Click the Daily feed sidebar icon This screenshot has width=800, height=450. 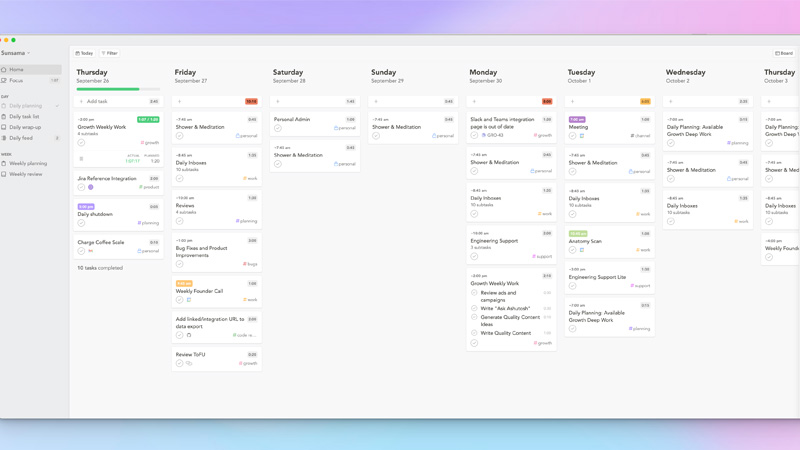point(4,138)
